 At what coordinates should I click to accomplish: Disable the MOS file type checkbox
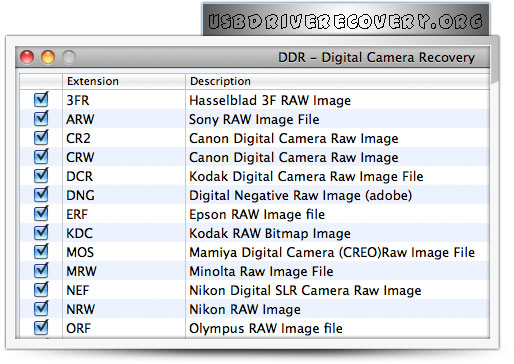[41, 252]
